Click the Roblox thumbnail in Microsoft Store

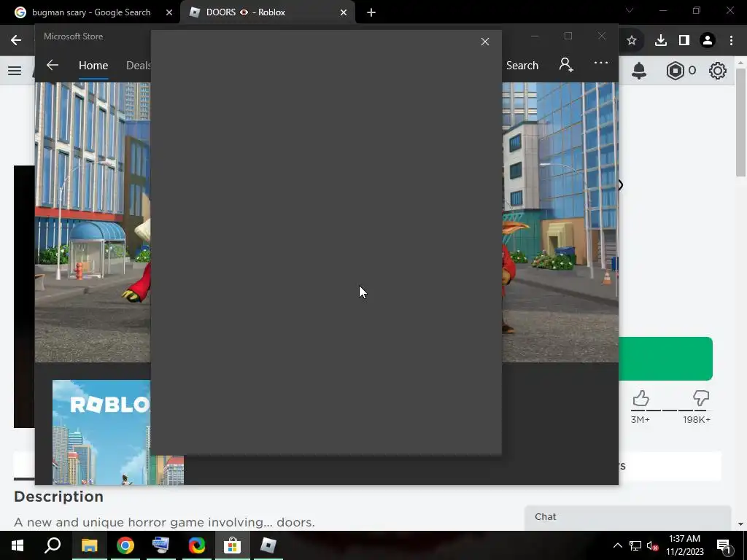(101, 432)
